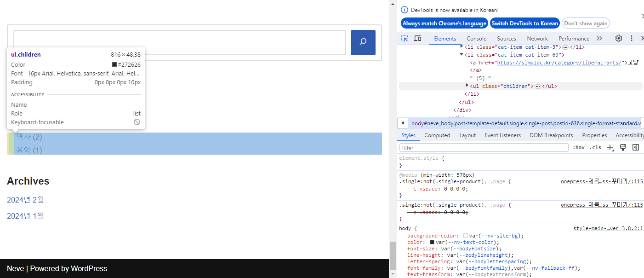This screenshot has width=644, height=278.
Task: Expand the li cat-item-3 node
Action: [462, 47]
